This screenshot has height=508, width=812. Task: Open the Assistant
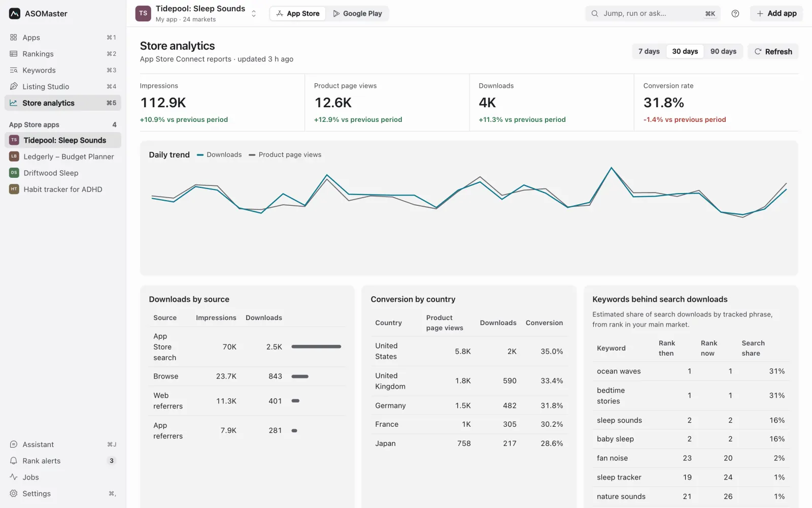pos(63,444)
